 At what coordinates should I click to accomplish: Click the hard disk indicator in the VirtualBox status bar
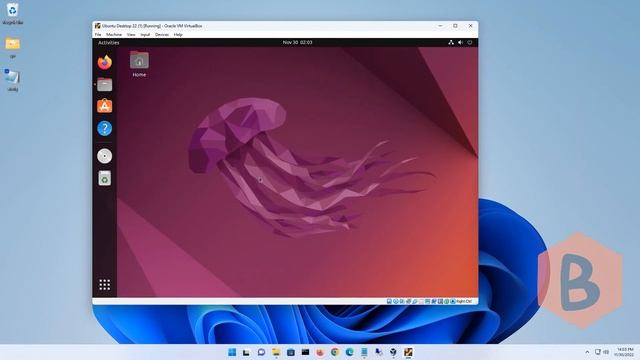(389, 301)
